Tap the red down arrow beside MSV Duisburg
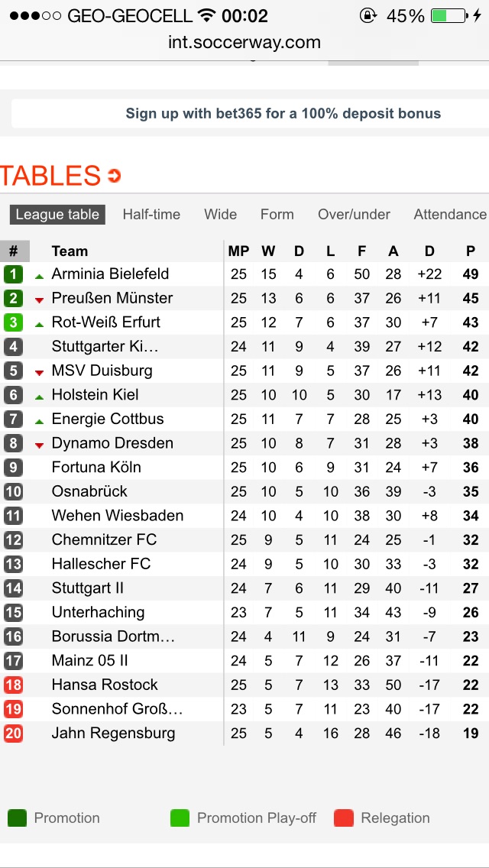 (40, 372)
